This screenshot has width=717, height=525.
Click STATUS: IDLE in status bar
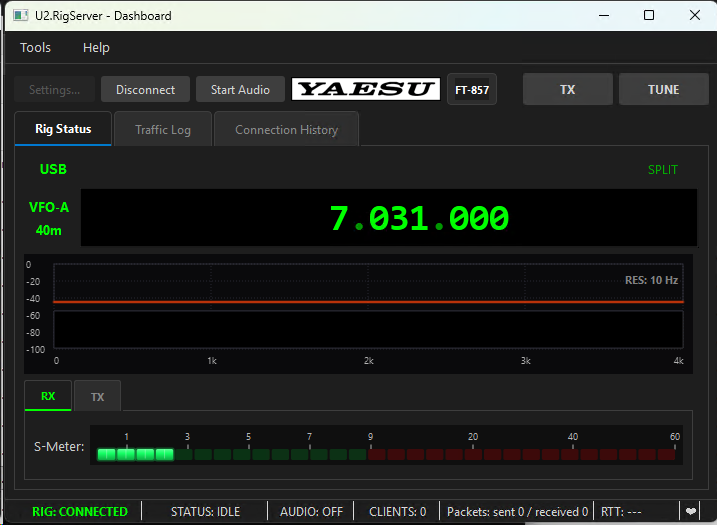pos(205,511)
